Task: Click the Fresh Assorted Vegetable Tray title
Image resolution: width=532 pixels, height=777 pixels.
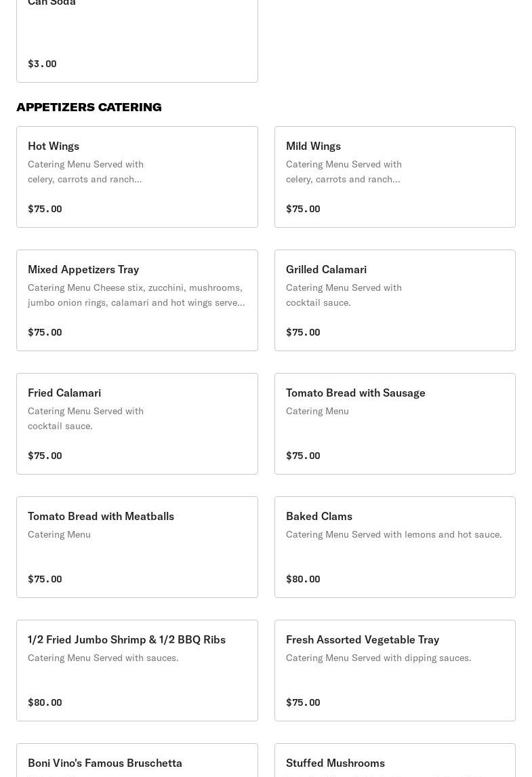Action: (363, 640)
